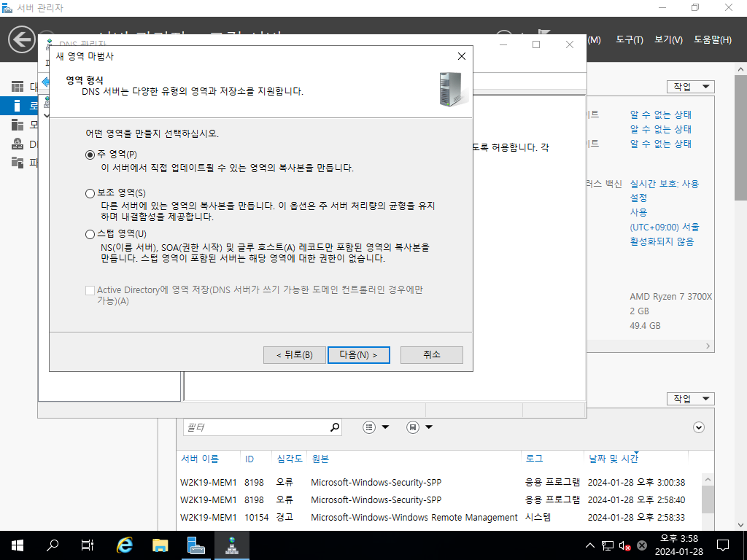Select the 보조 영역(S) radio button

(90, 193)
